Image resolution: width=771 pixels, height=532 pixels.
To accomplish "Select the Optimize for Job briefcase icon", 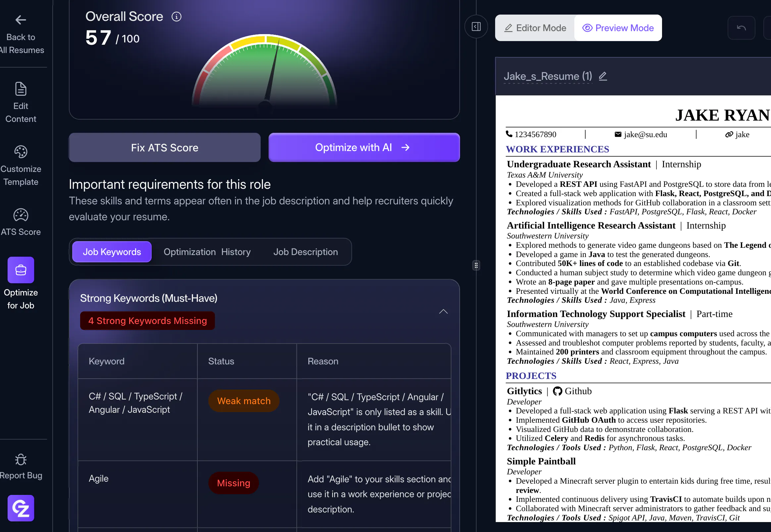I will tap(21, 270).
